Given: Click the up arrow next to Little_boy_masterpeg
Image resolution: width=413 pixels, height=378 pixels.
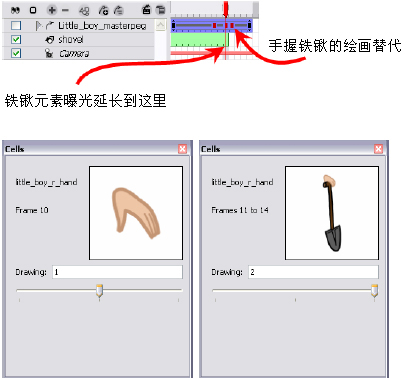Looking at the screenshot, I should pos(161,25).
